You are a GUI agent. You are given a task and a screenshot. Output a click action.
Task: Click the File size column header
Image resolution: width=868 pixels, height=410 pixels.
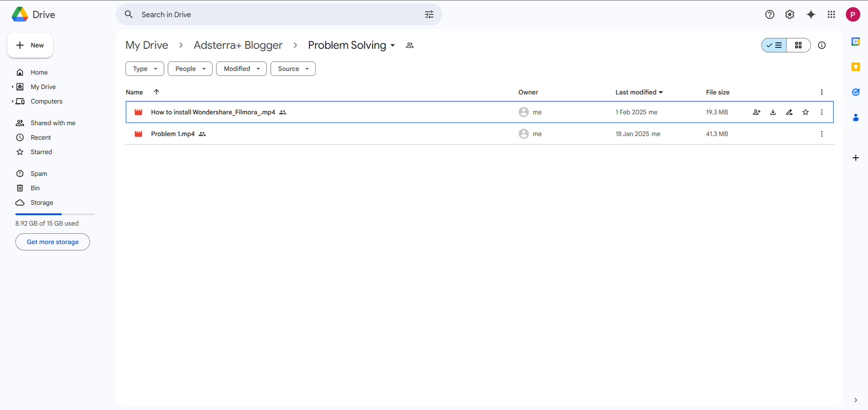718,92
